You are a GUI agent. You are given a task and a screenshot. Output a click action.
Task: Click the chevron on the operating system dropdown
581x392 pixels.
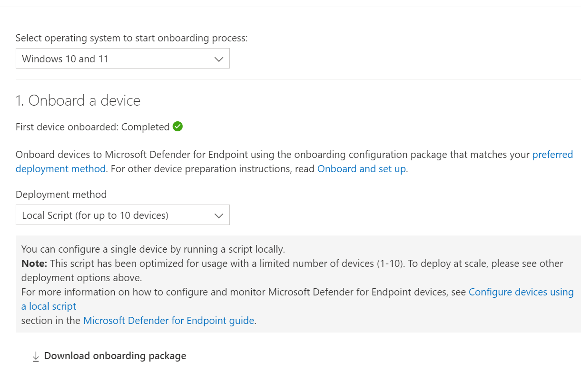pos(218,59)
